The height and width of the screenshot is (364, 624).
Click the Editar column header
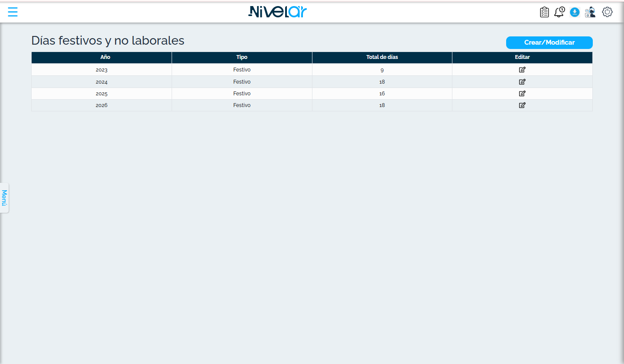pos(522,57)
